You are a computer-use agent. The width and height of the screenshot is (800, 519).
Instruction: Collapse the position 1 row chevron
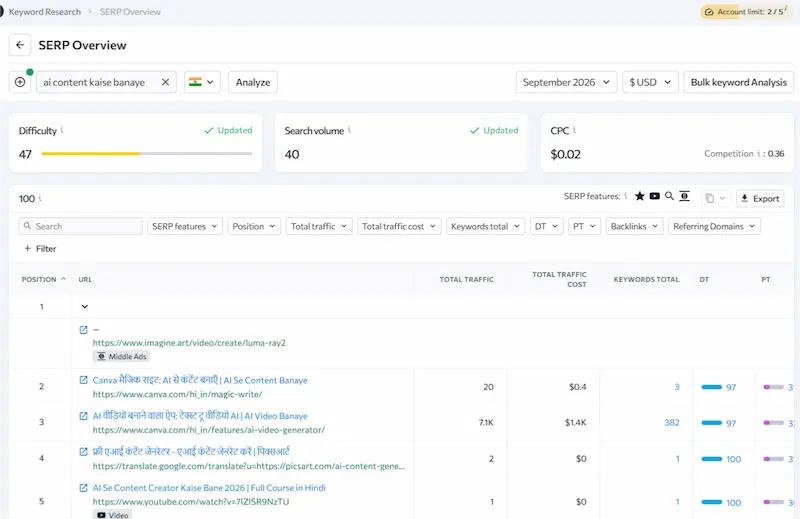click(x=85, y=306)
